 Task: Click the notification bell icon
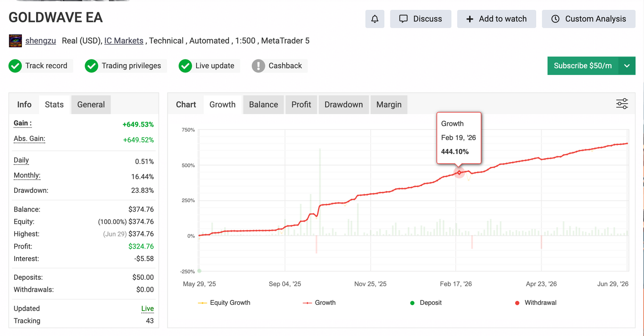click(x=375, y=19)
